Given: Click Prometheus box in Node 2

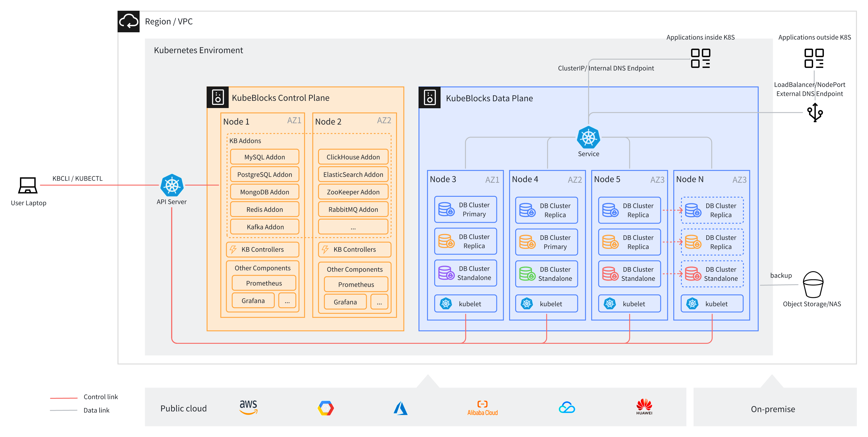Looking at the screenshot, I should 356,284.
